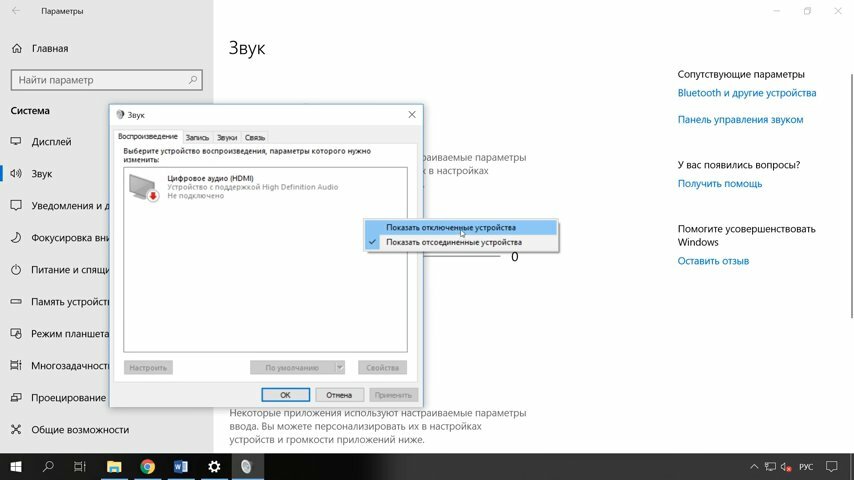The height and width of the screenshot is (480, 854).
Task: Switch to the Sound dialog taskbar icon
Action: point(247,466)
